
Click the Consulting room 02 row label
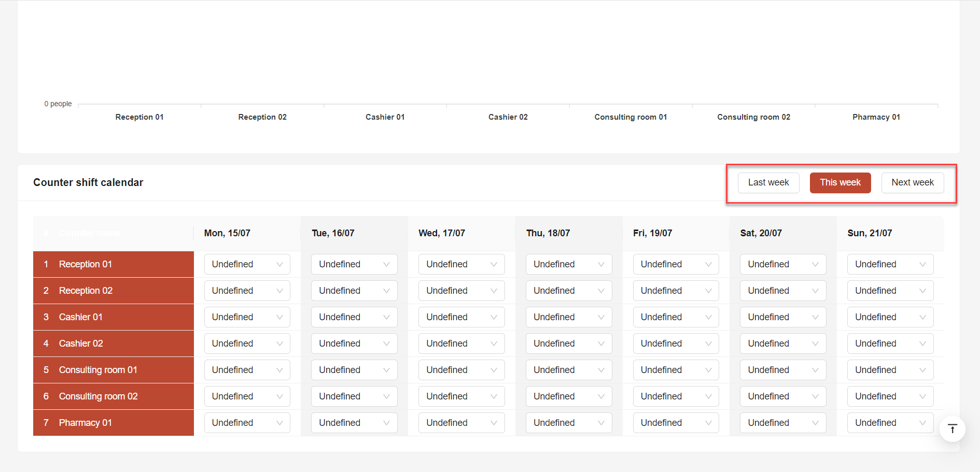98,396
